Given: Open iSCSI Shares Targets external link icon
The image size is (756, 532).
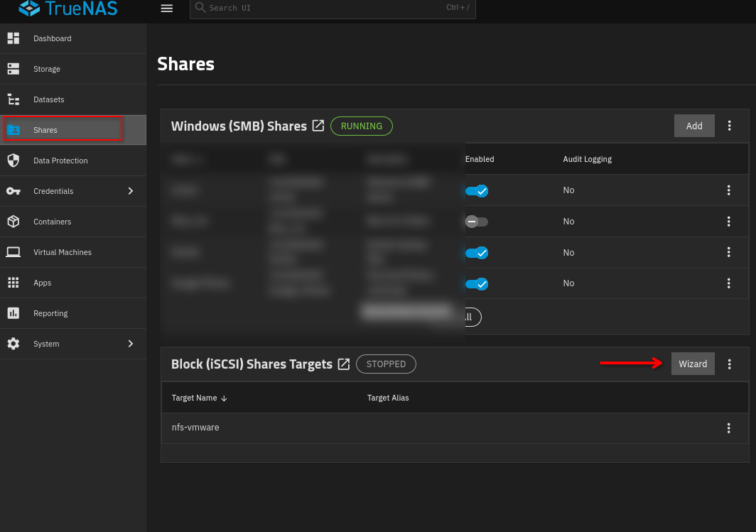Looking at the screenshot, I should 344,364.
